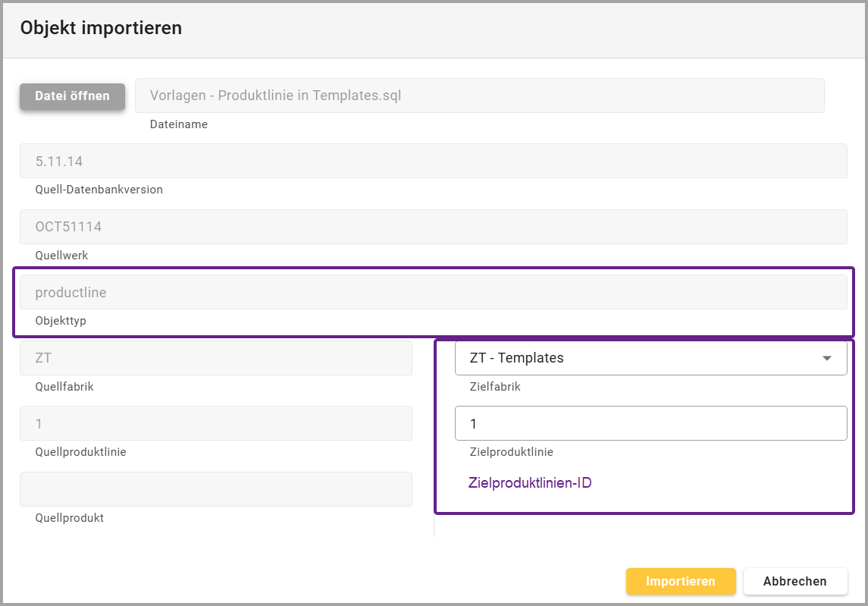Click the Objekttyp label text
Viewport: 868px width, 606px height.
pos(61,321)
